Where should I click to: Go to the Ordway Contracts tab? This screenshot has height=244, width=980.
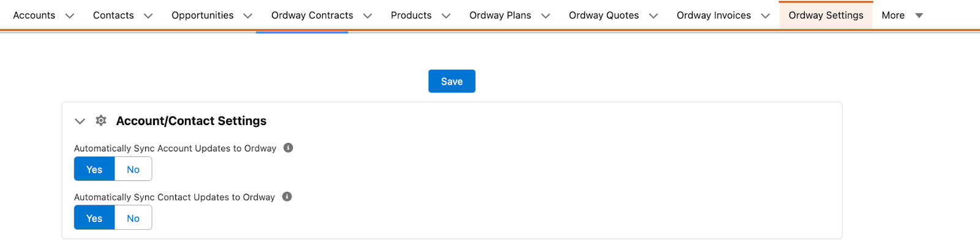(312, 15)
